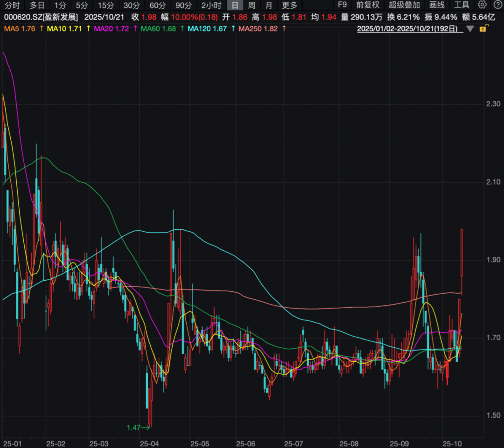The width and height of the screenshot is (504, 448).
Task: Open the 前复权 price adjustment menu
Action: click(x=368, y=6)
